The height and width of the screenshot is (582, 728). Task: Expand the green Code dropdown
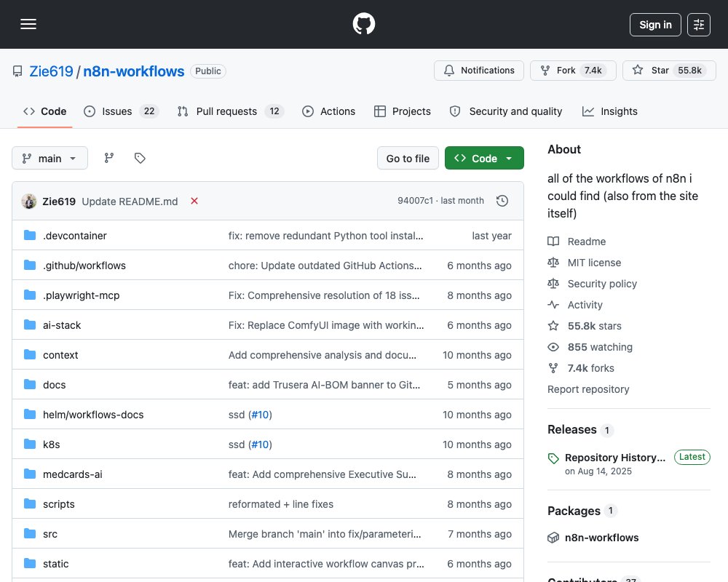click(484, 159)
